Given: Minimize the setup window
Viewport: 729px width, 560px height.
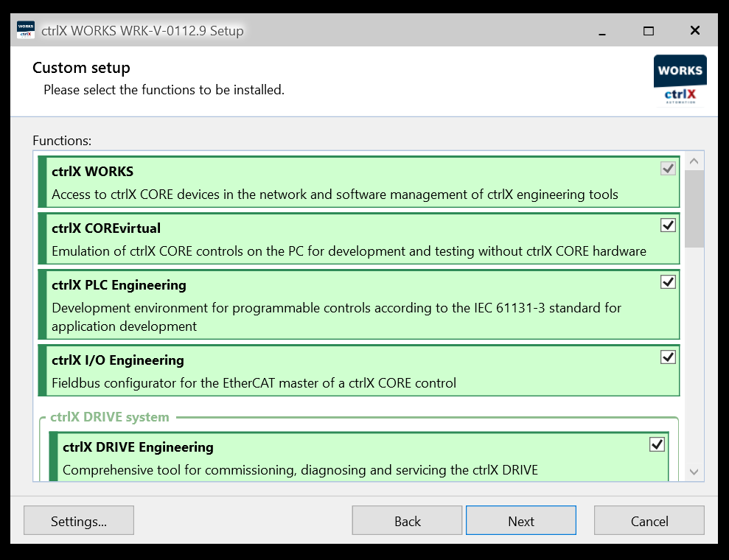Looking at the screenshot, I should (602, 31).
